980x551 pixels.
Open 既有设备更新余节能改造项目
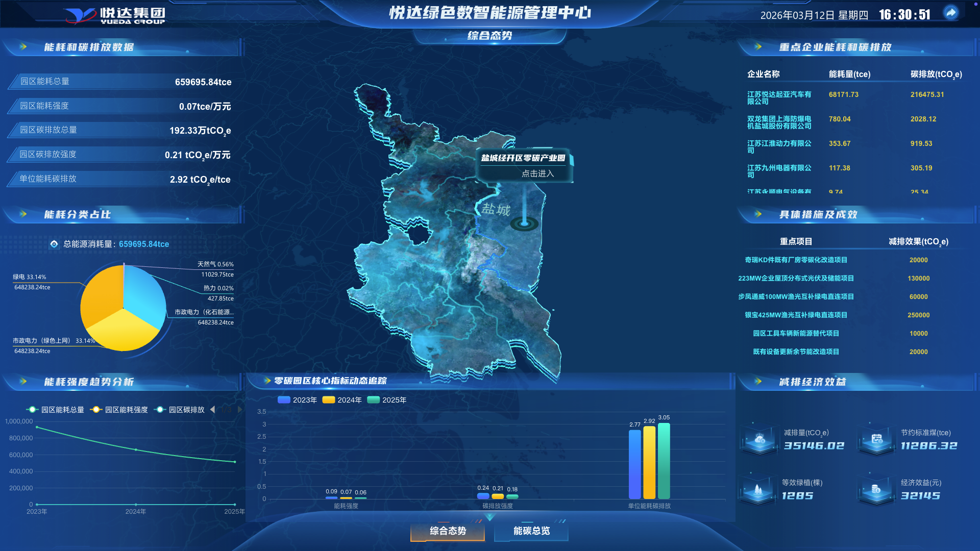(796, 352)
